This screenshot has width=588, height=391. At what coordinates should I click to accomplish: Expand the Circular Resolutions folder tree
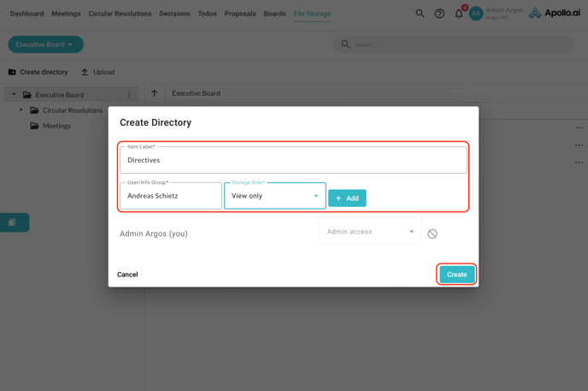pyautogui.click(x=21, y=110)
